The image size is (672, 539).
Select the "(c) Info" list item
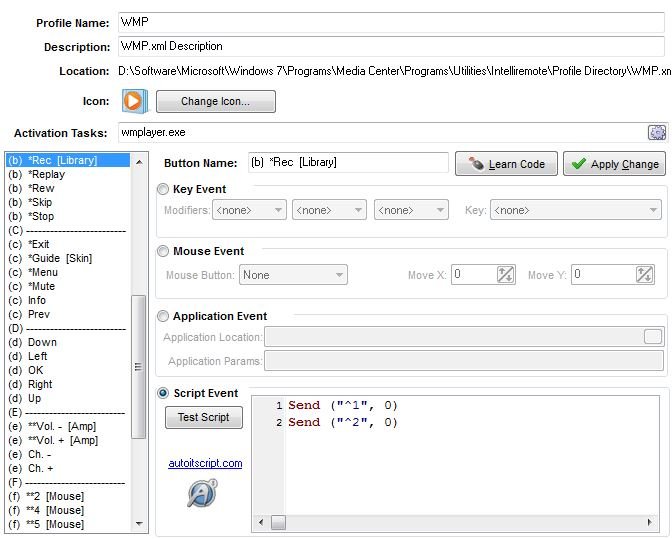[68, 300]
